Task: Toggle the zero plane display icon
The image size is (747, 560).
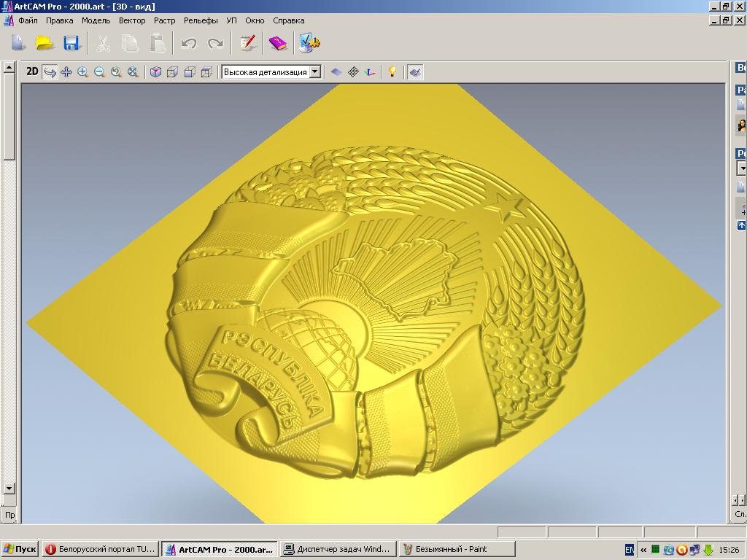Action: [336, 72]
